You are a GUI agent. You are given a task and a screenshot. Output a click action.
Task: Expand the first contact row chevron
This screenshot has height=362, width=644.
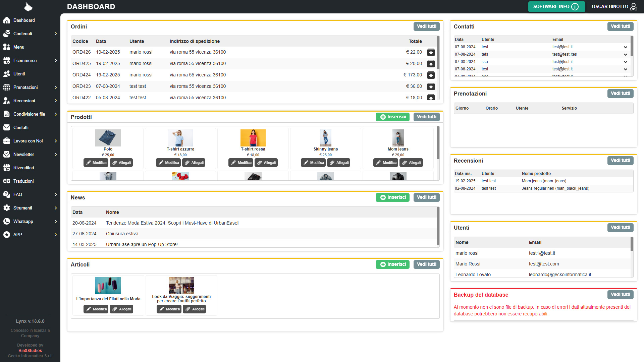pos(626,47)
